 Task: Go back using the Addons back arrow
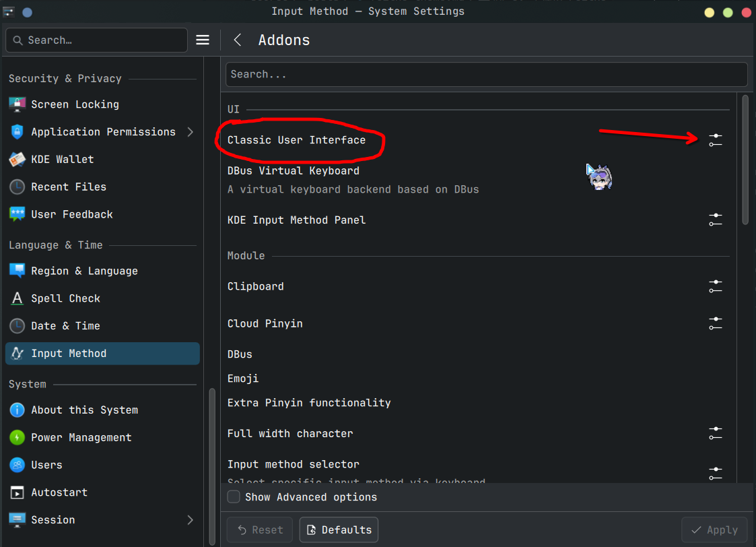[x=238, y=40]
